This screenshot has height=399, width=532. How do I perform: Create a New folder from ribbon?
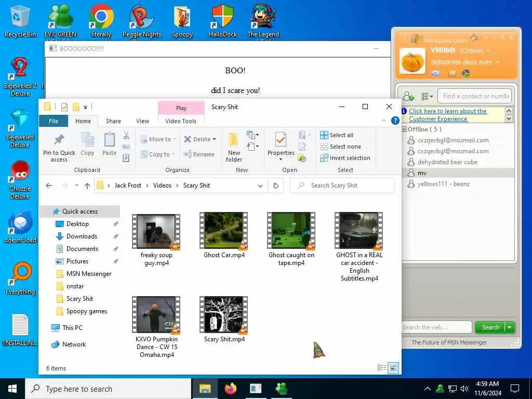coord(234,148)
